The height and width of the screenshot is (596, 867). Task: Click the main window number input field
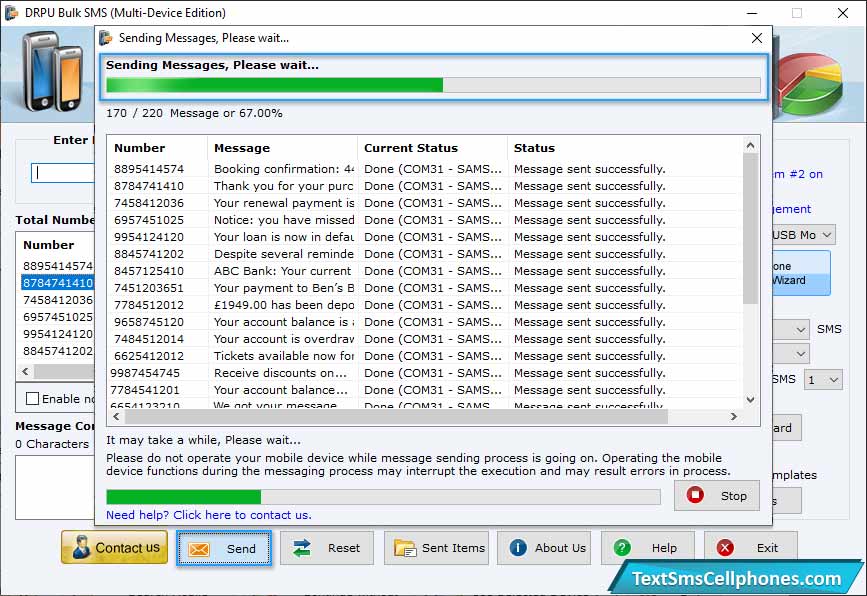point(63,173)
